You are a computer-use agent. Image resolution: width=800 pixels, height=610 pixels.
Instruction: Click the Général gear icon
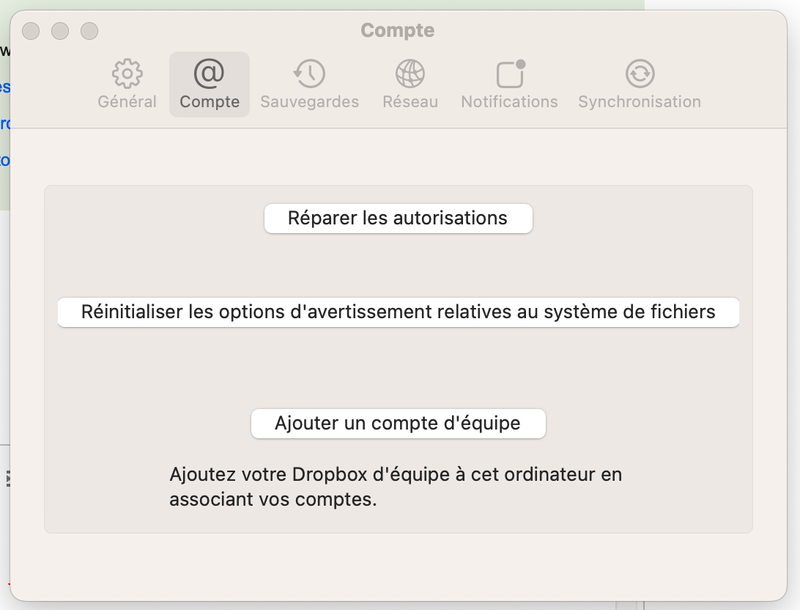click(127, 74)
